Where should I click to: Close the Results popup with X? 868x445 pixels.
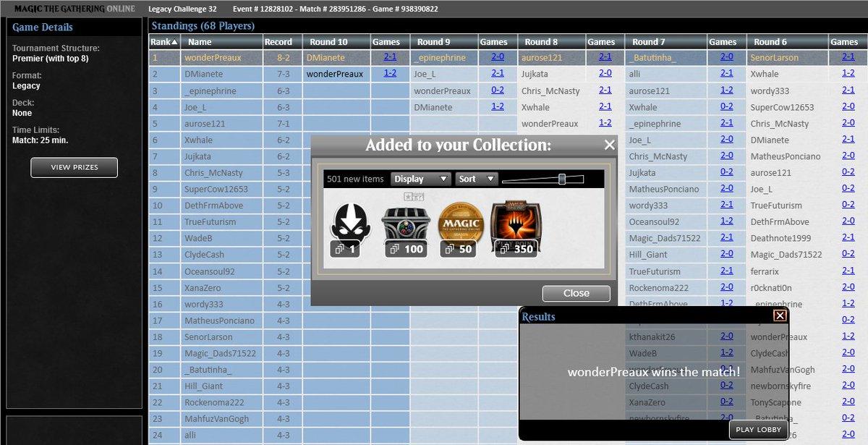click(779, 315)
